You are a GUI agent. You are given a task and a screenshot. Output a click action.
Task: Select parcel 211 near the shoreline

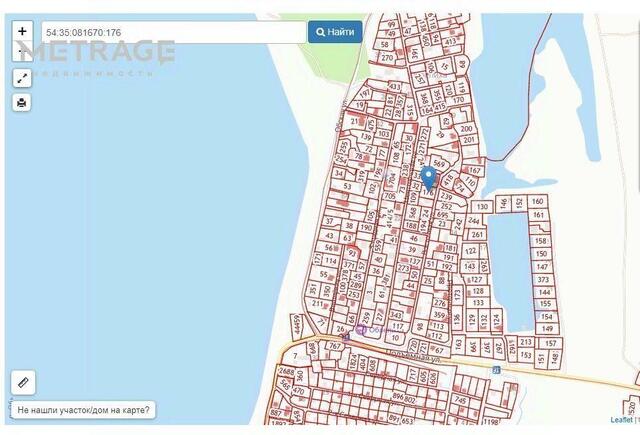tap(317, 303)
